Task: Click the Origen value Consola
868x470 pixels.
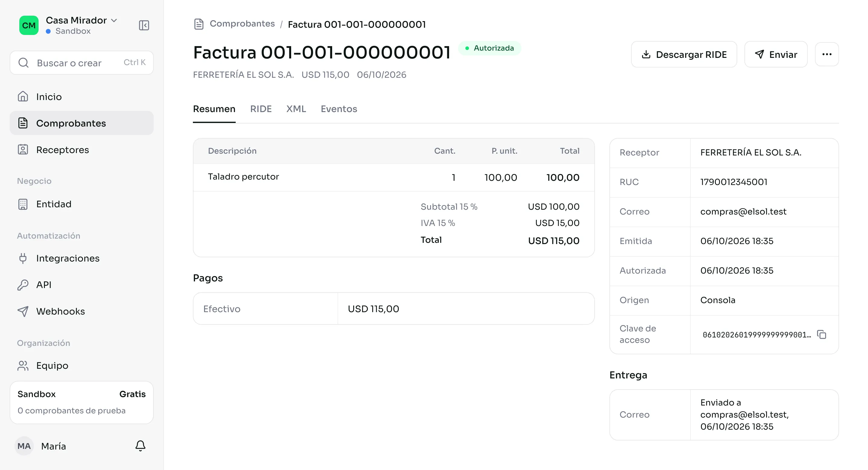Action: coord(718,300)
